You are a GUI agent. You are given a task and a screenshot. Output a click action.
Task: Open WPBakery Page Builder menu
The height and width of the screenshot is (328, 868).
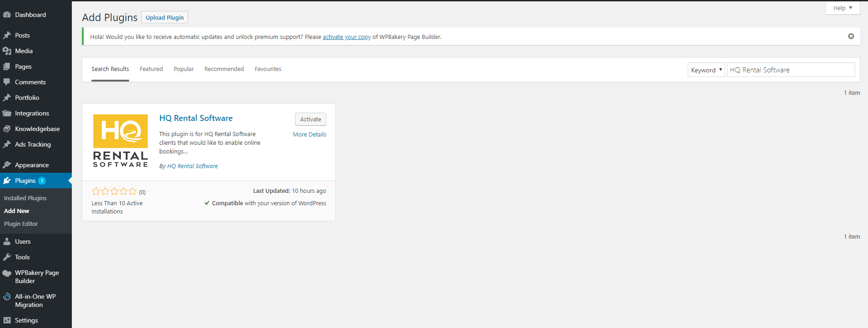37,277
